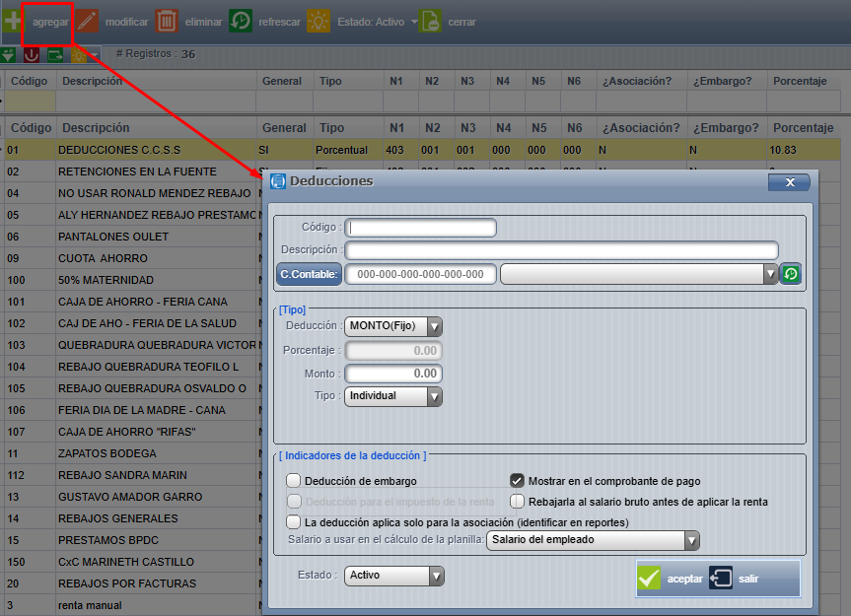The height and width of the screenshot is (616, 851).
Task: Click the modificar toolbar label
Action: click(x=126, y=23)
